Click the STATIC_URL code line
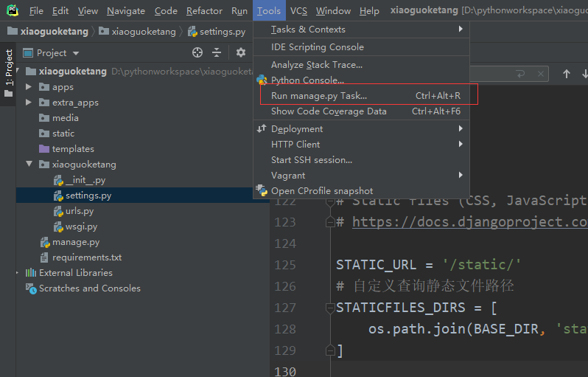This screenshot has width=588, height=377. (x=428, y=264)
